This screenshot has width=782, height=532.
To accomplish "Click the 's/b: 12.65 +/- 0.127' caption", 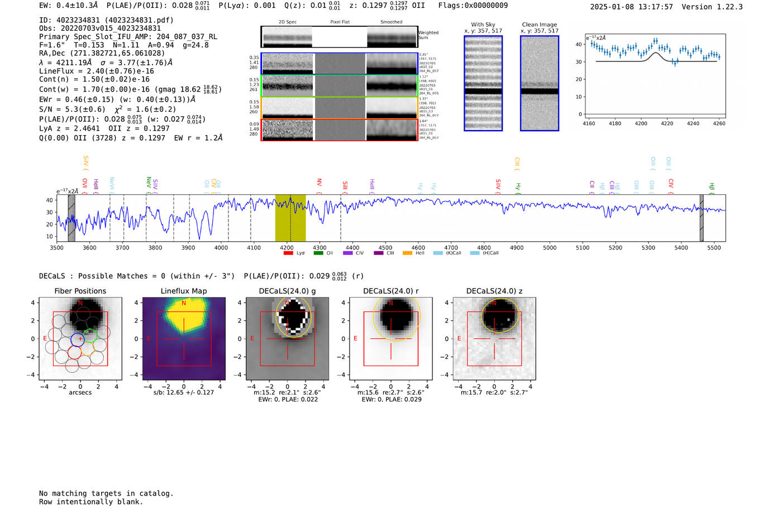I will (x=184, y=392).
